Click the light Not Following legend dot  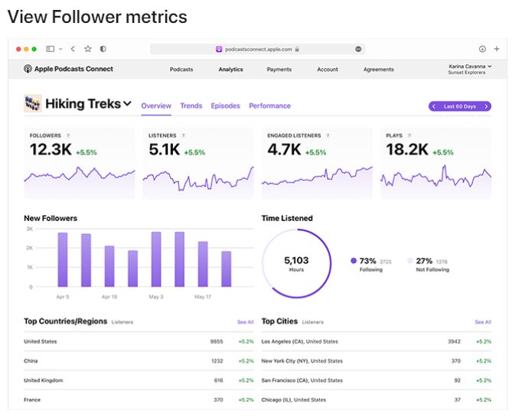[x=410, y=260]
